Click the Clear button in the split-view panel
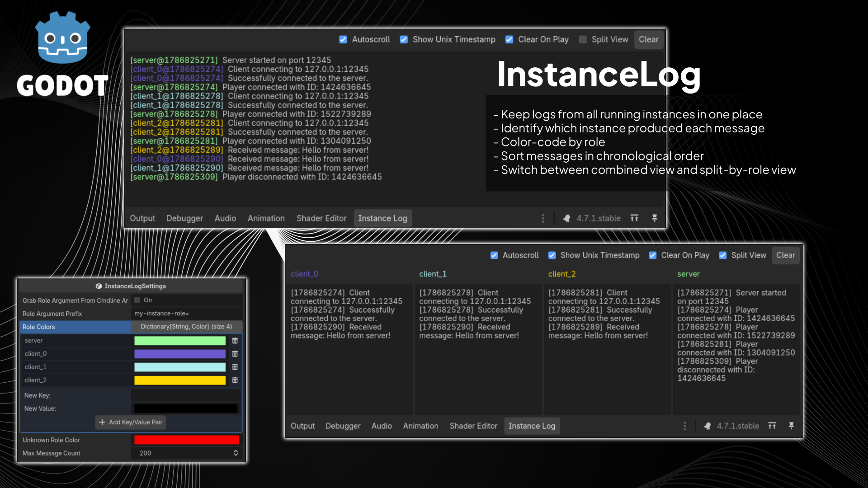Viewport: 868px width, 488px height. point(785,255)
